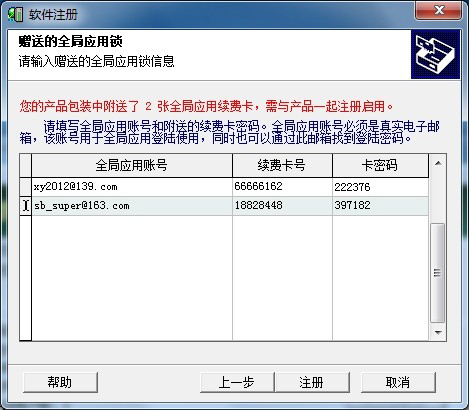469x410 pixels.
Task: Click card number cell 66666162
Action: [x=282, y=187]
